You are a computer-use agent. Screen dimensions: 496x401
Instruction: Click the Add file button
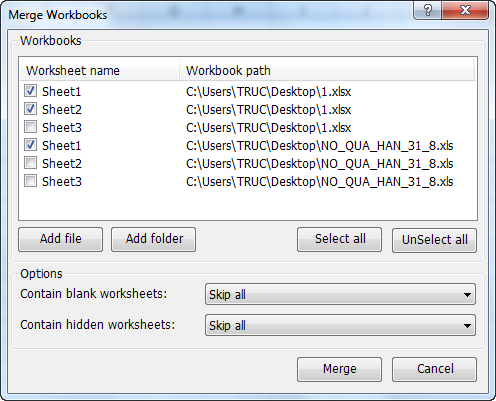point(61,239)
